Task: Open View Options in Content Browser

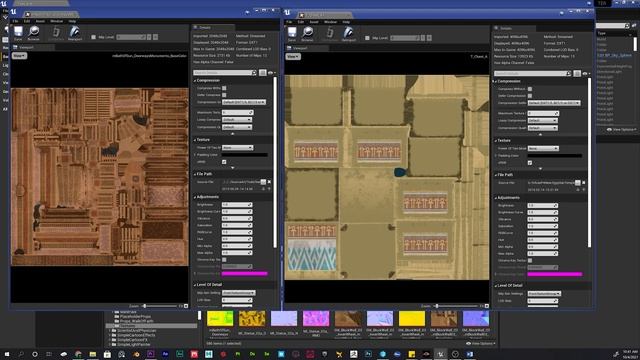Action: click(480, 343)
